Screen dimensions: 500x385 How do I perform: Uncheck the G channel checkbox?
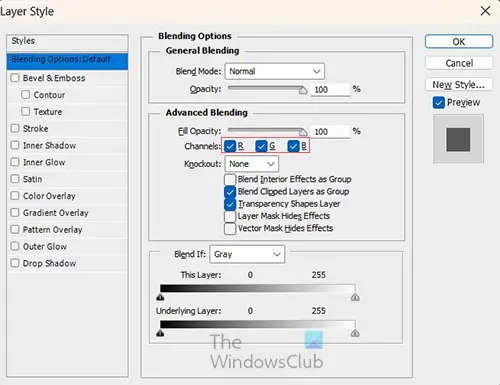[261, 146]
